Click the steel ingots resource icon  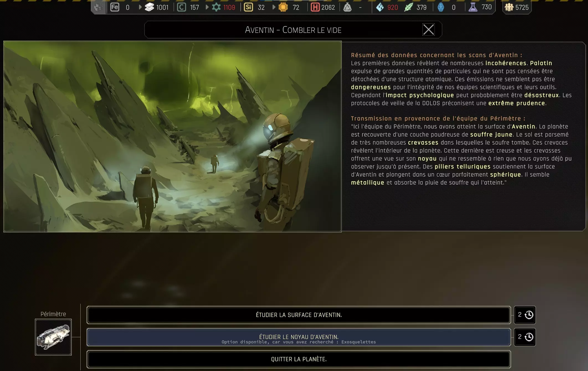point(149,7)
